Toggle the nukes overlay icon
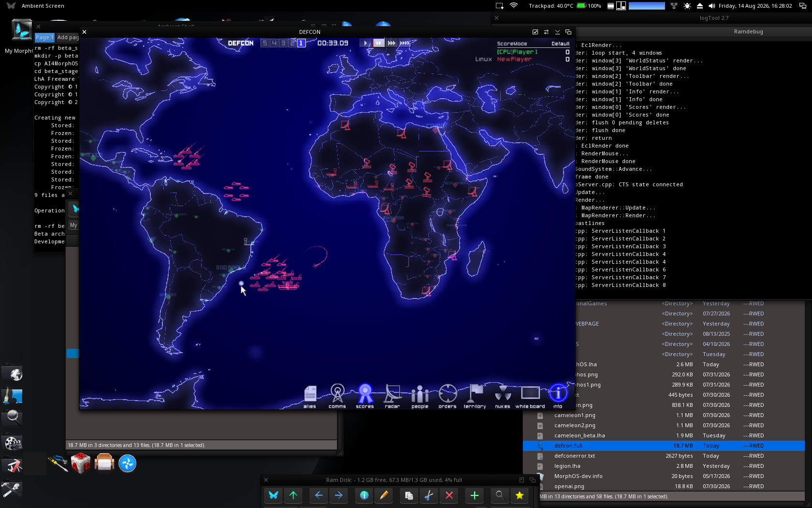The width and height of the screenshot is (812, 508). (503, 396)
